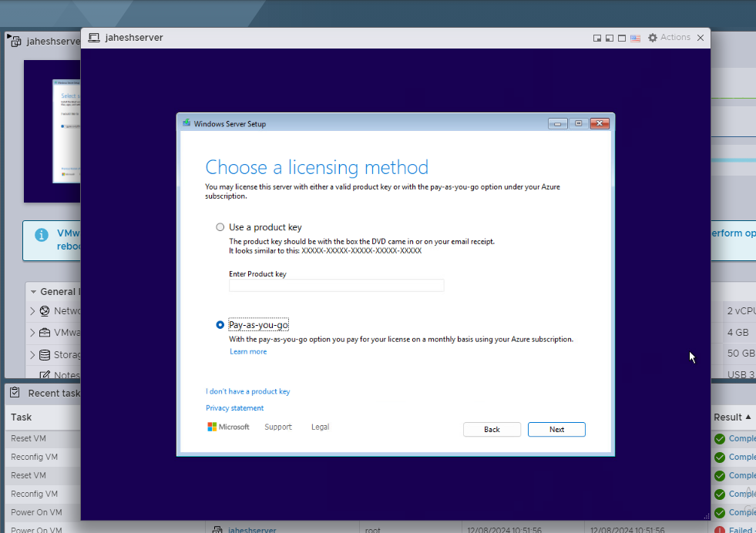756x533 pixels.
Task: Click the info icon in the VMware notice
Action: pyautogui.click(x=42, y=235)
